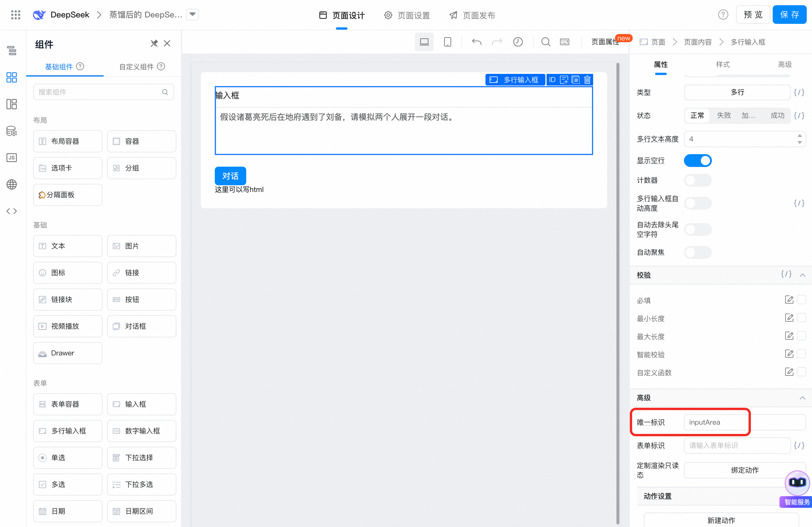Image resolution: width=812 pixels, height=527 pixels.
Task: Click the 唯一标识 inputArea field
Action: (745, 422)
